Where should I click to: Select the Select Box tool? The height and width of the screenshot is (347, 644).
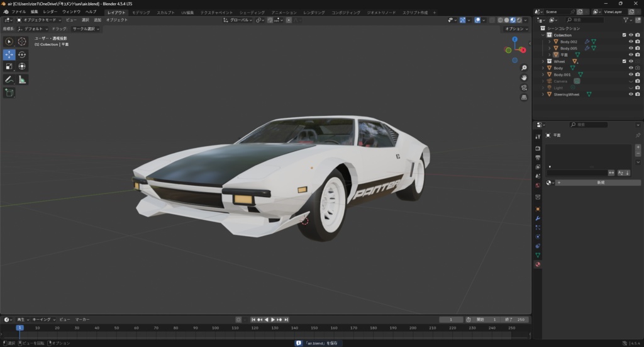(9, 42)
